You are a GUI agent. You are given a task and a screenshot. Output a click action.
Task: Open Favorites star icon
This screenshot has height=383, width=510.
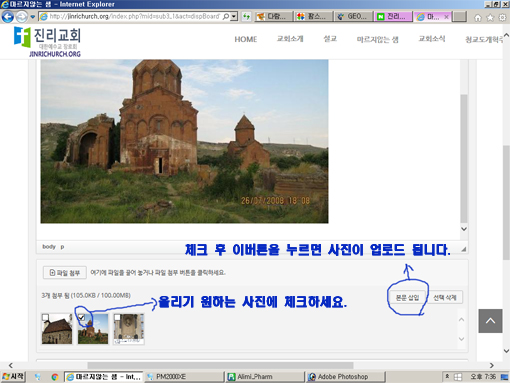pyautogui.click(x=490, y=17)
